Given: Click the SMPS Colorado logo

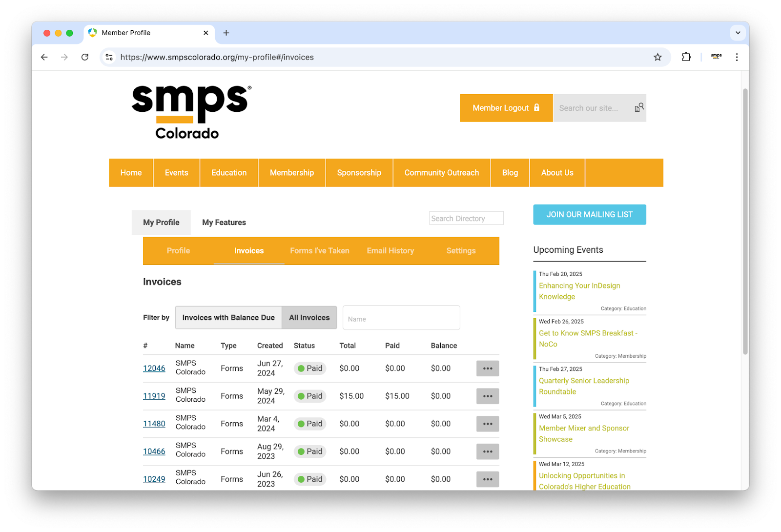Looking at the screenshot, I should pos(191,112).
